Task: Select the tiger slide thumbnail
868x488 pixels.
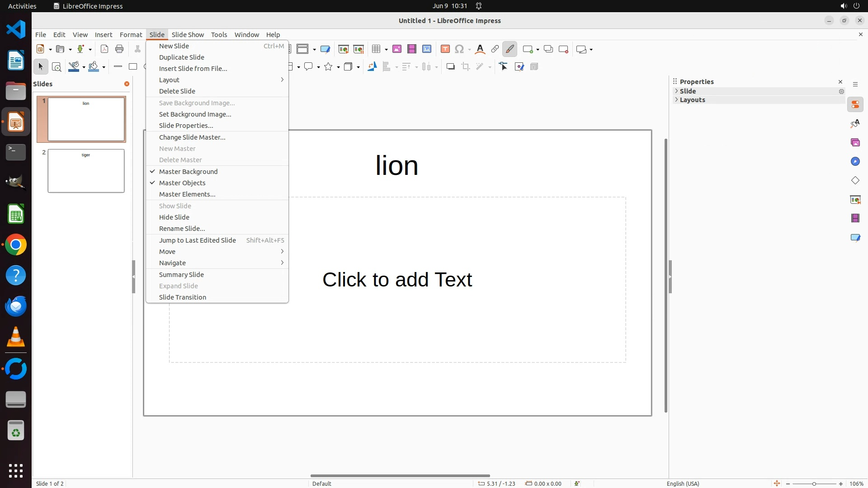Action: pyautogui.click(x=86, y=171)
